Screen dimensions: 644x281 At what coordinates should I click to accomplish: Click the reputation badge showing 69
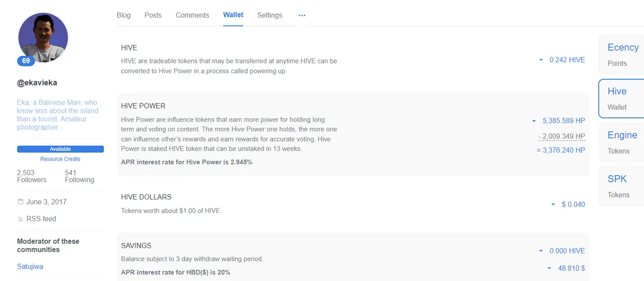pyautogui.click(x=26, y=61)
